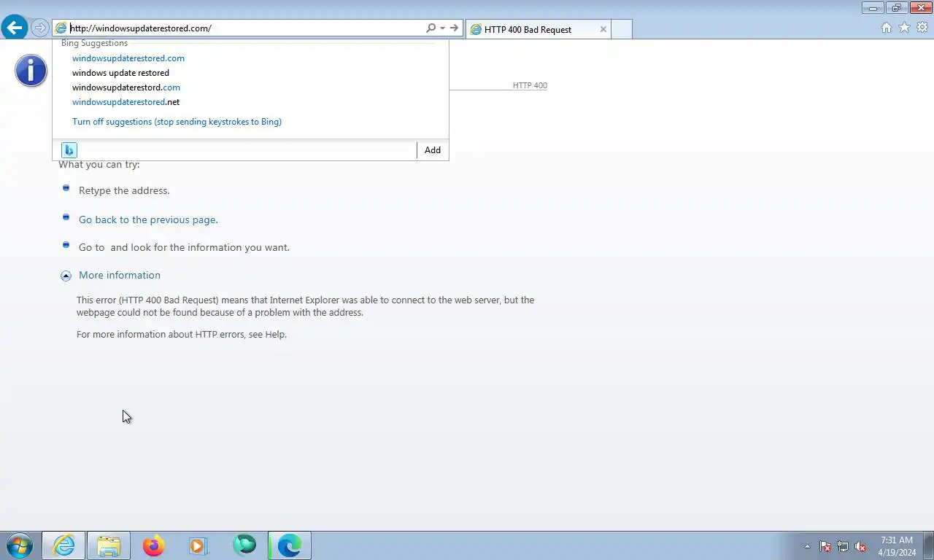Click Internet Explorer taskbar icon
934x560 pixels.
coord(63,545)
